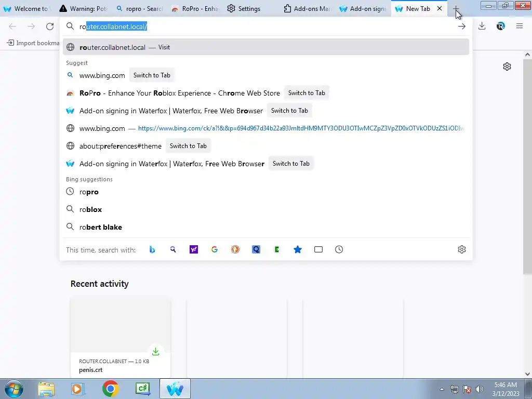Search this time with DuckDuckGo icon
This screenshot has height=399, width=532.
[235, 250]
